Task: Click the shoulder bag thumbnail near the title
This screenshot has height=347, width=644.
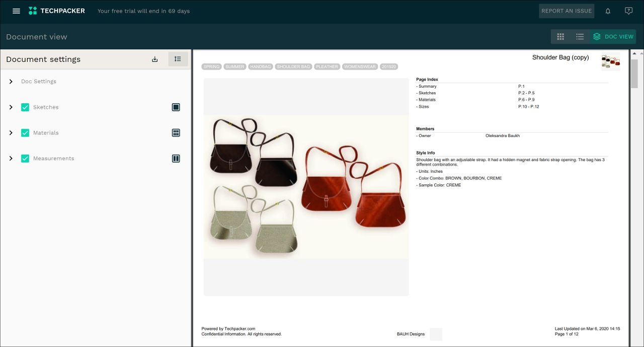Action: point(610,61)
